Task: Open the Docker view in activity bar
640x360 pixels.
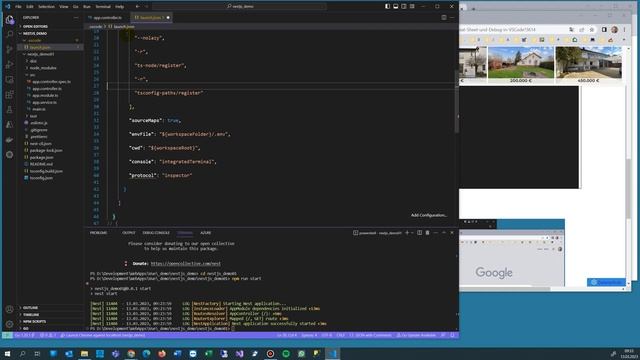Action: coord(9,140)
